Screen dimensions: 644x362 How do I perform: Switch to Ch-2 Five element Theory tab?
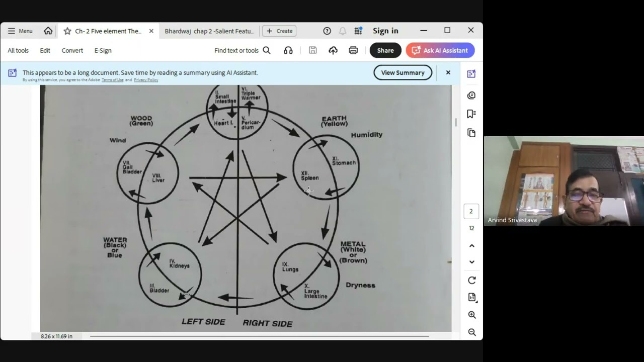point(108,31)
